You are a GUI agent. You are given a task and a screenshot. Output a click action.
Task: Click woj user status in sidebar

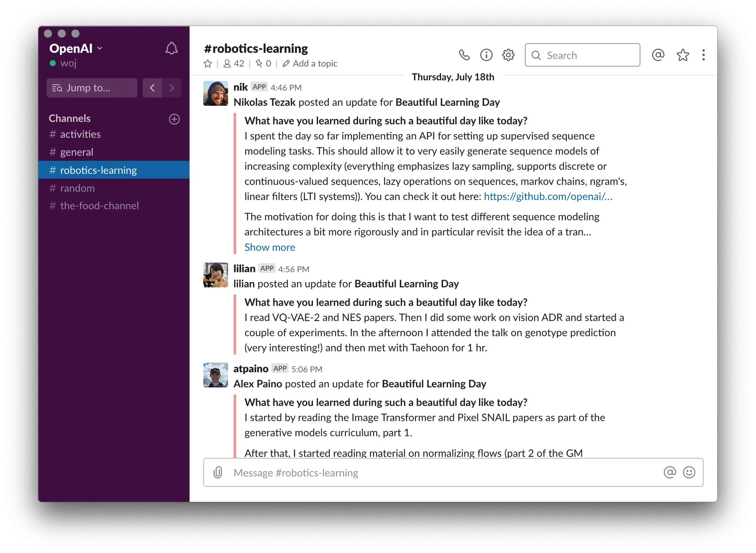coord(64,63)
